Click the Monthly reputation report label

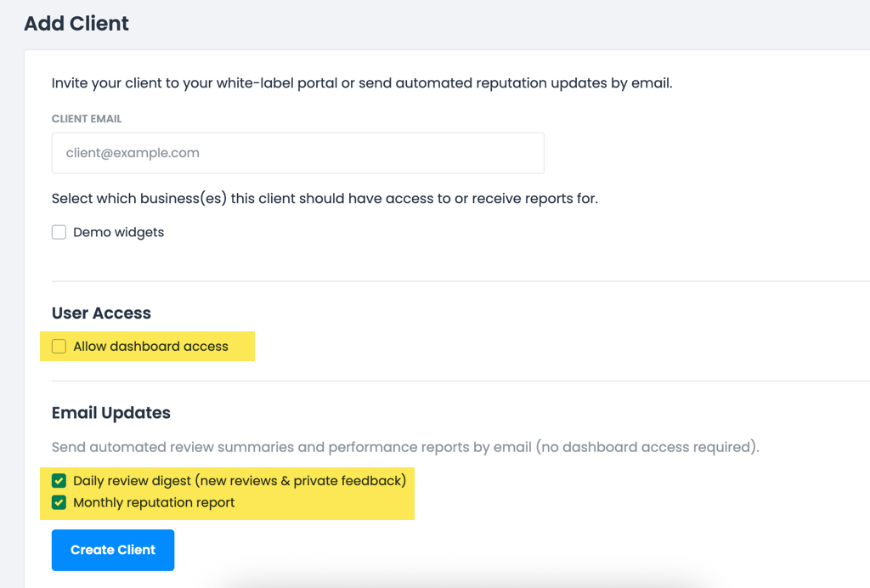(153, 502)
